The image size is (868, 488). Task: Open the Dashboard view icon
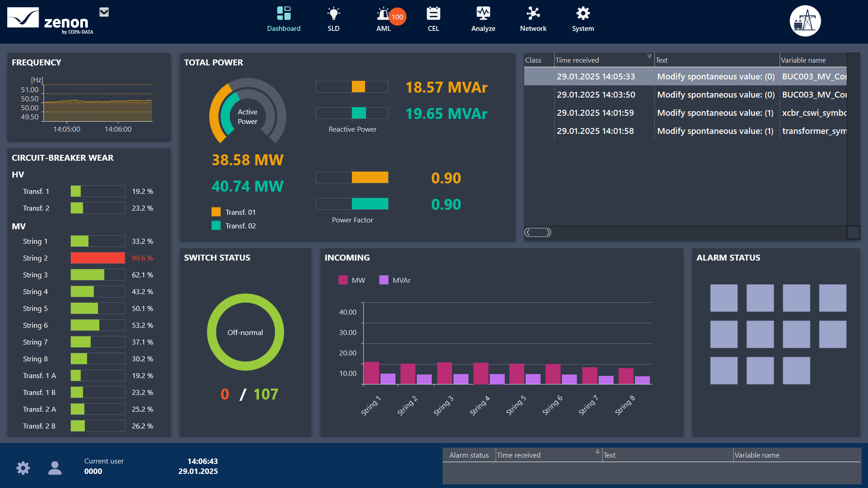pos(284,13)
